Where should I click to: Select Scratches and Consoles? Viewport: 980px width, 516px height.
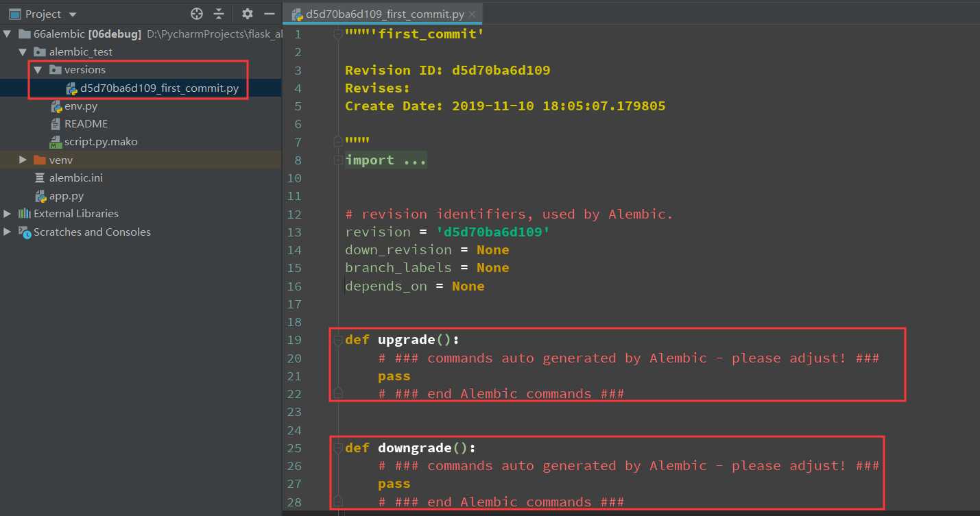pyautogui.click(x=92, y=232)
